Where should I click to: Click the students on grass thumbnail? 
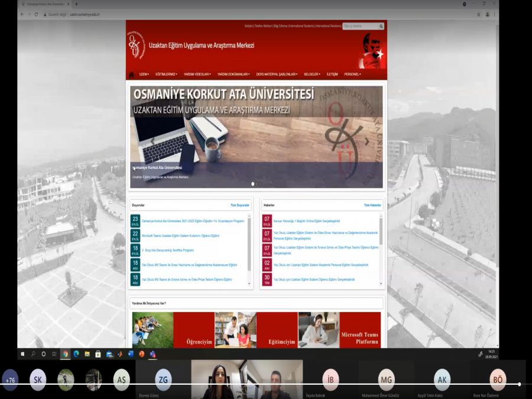[153, 330]
